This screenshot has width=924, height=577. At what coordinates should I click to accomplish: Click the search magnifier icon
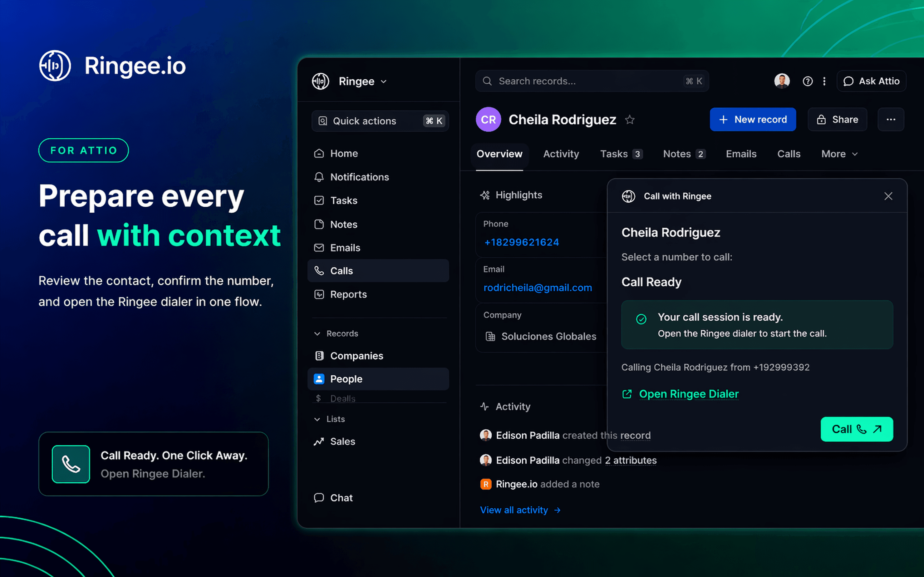click(x=487, y=81)
